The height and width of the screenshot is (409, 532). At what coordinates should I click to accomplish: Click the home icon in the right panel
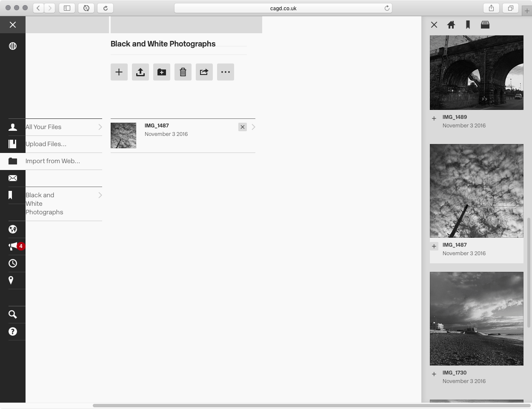pyautogui.click(x=451, y=25)
